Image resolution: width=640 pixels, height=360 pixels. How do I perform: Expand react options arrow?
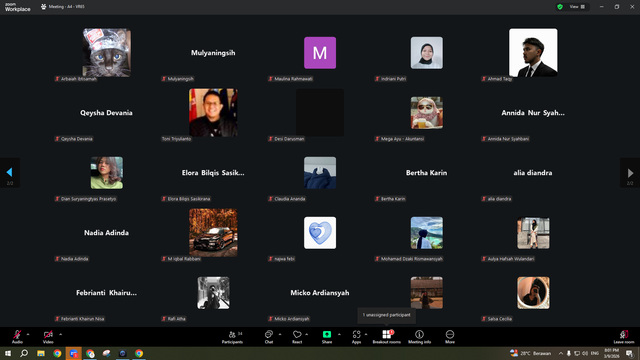(x=307, y=334)
